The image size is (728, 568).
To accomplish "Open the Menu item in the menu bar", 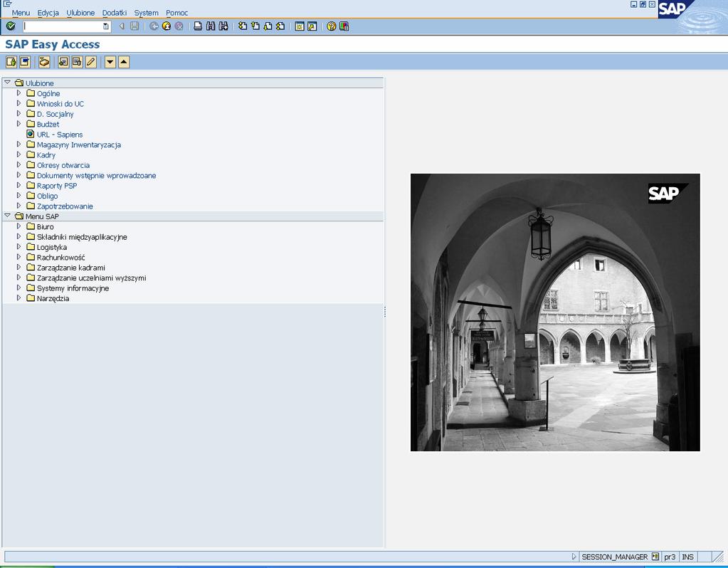I will click(21, 13).
